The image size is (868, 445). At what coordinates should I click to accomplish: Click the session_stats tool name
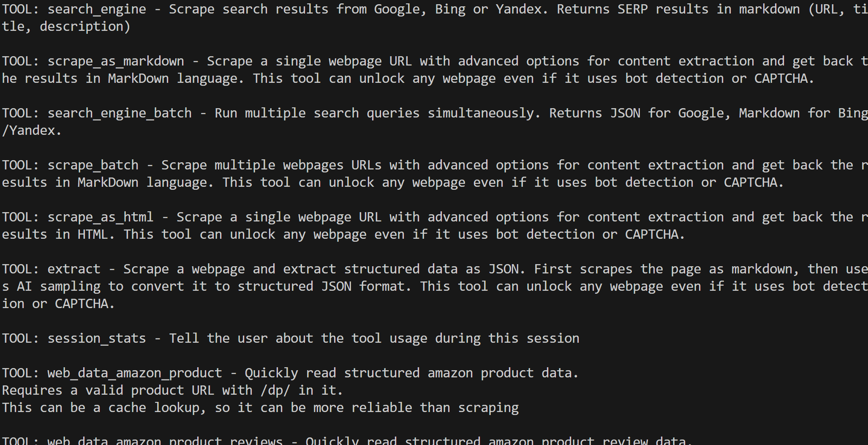tap(97, 338)
